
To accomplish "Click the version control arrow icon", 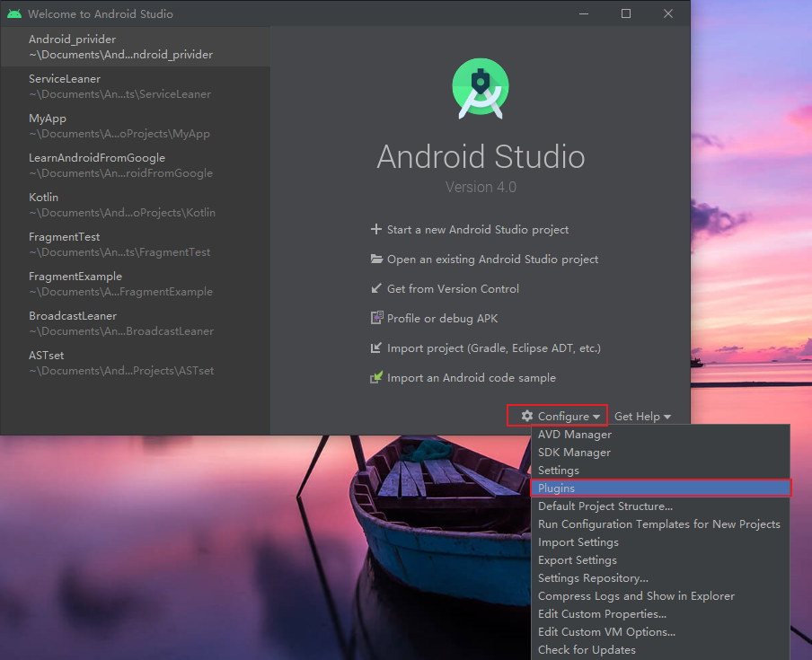I will [376, 288].
